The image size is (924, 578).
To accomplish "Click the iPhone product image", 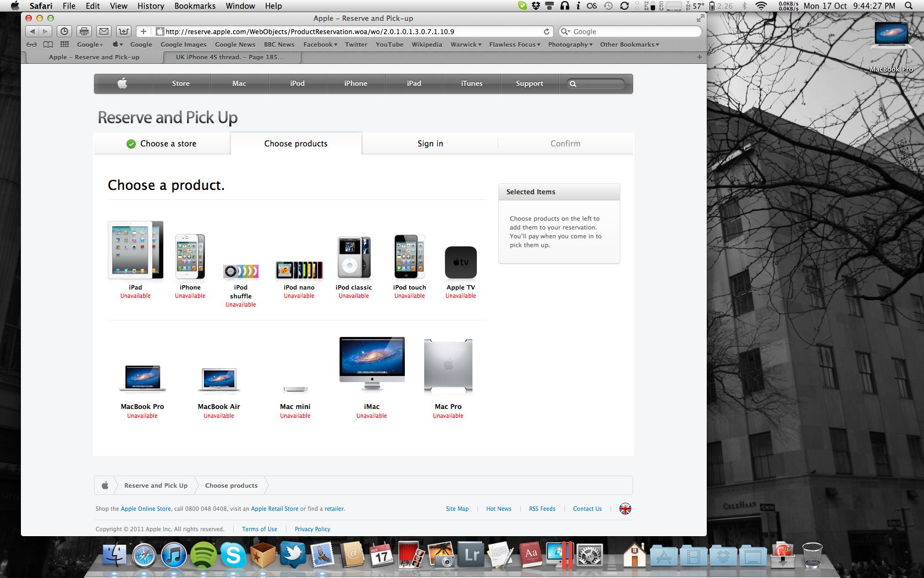I will coord(190,257).
